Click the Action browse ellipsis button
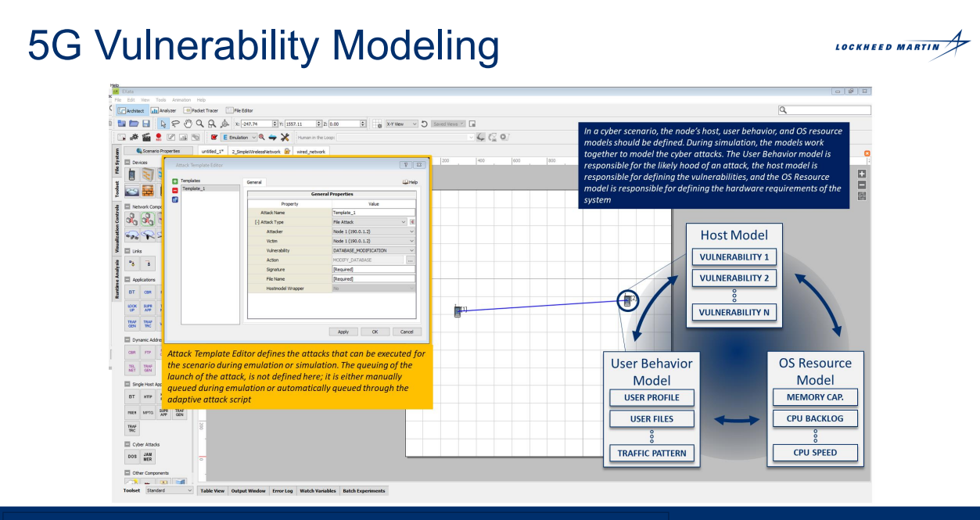 [x=411, y=260]
